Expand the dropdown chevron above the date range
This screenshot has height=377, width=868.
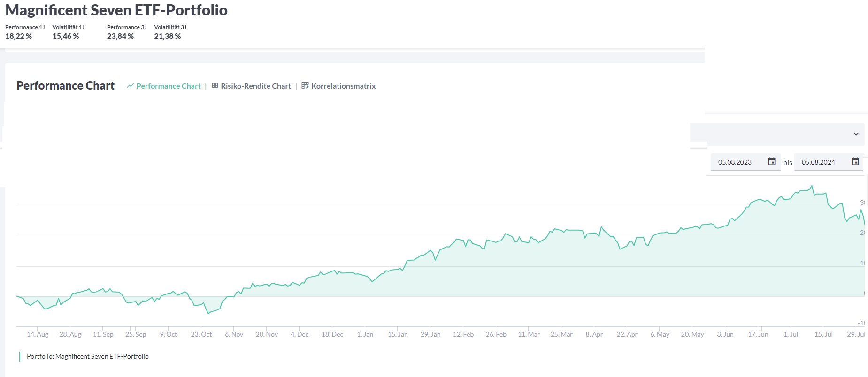click(x=856, y=134)
